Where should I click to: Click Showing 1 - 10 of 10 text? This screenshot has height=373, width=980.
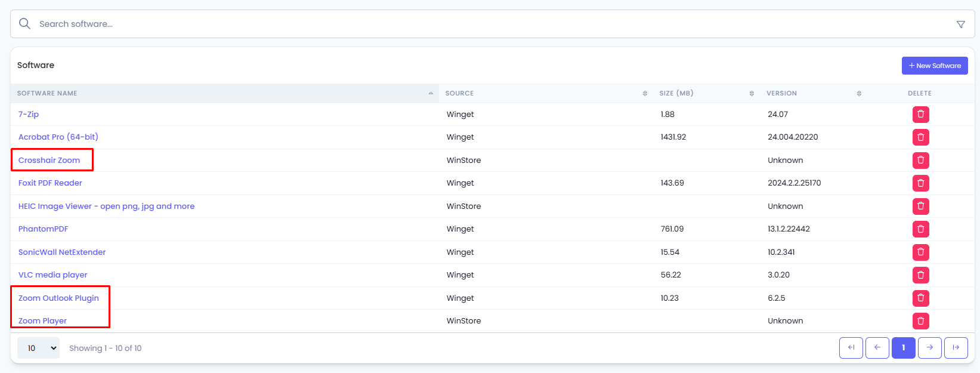[106, 348]
